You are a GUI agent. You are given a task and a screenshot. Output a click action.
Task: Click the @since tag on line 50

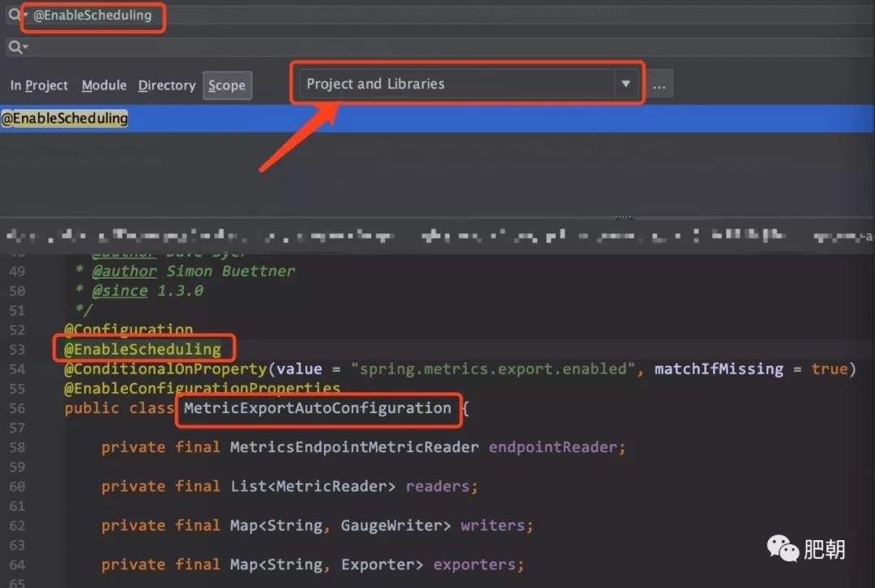[120, 291]
